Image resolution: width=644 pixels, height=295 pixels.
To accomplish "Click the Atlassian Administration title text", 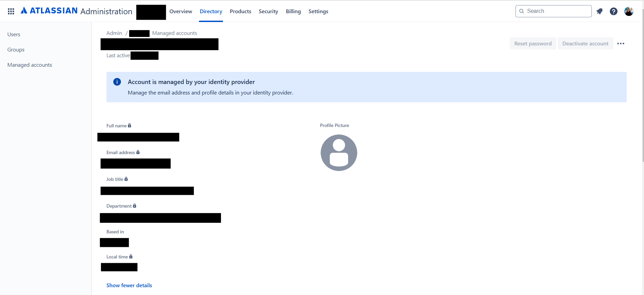I will pos(106,11).
